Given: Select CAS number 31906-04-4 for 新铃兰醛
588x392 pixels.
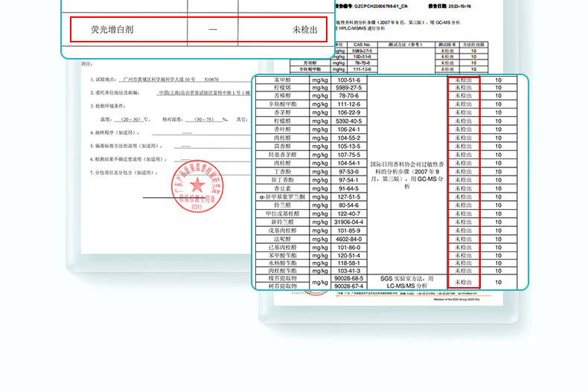Looking at the screenshot, I should tap(348, 222).
